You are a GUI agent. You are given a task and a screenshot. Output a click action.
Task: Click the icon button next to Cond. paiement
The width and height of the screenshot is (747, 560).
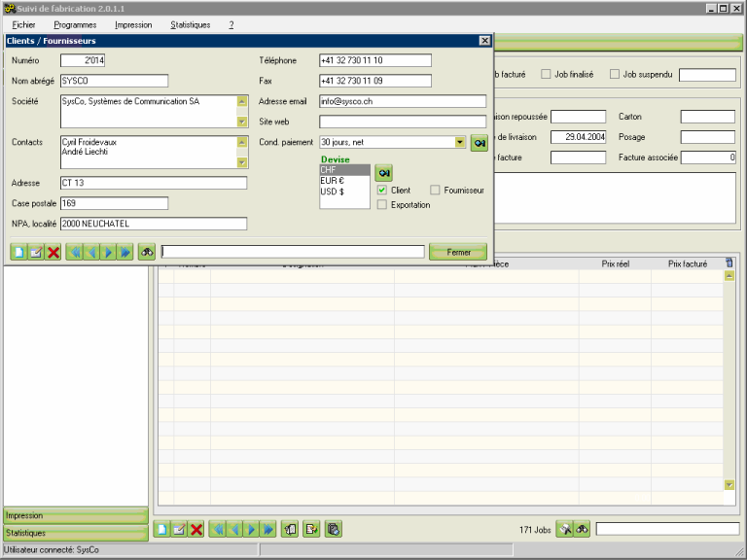pos(480,143)
